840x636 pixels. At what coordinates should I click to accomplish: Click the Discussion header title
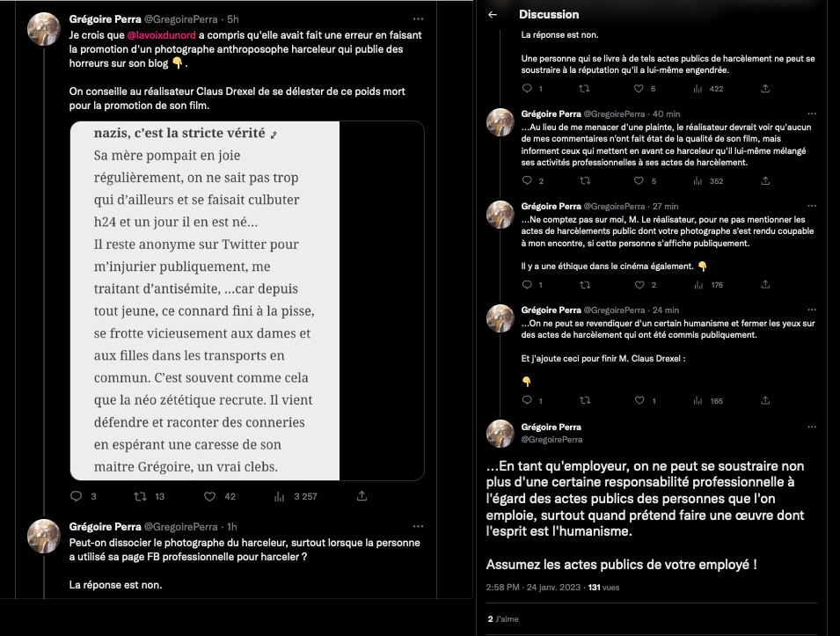click(549, 15)
